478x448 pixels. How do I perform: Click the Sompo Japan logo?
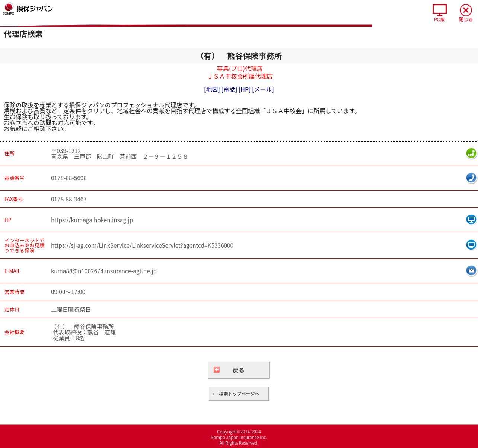tap(28, 9)
